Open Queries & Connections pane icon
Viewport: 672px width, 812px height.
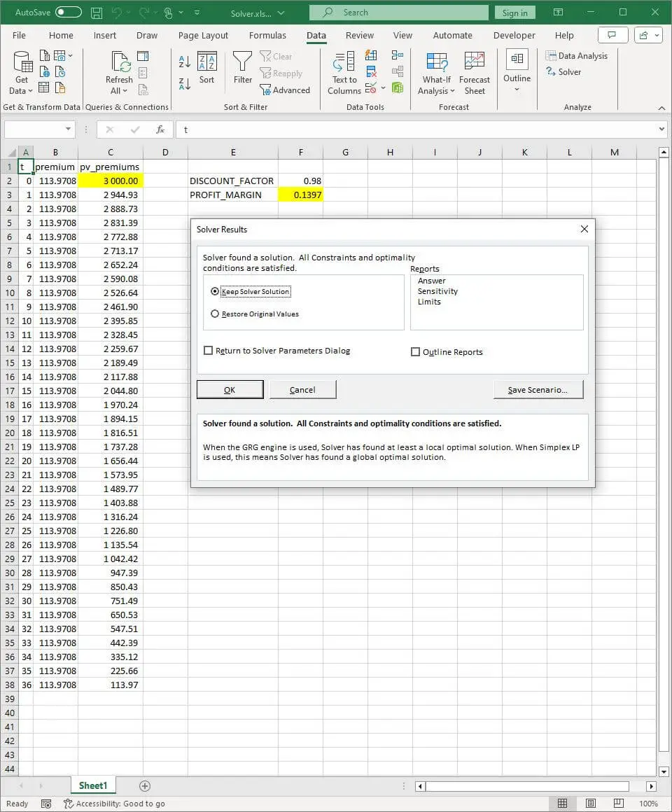click(x=143, y=56)
